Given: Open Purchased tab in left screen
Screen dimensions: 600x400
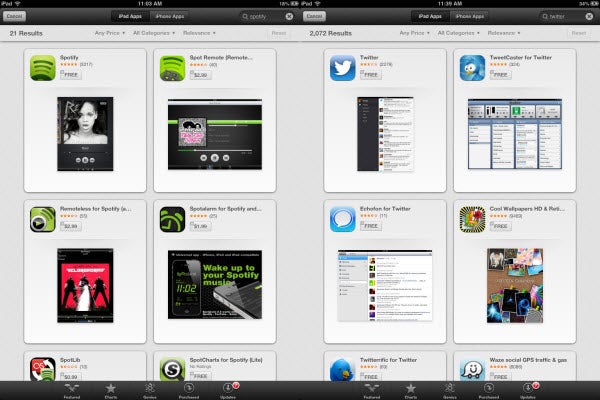Looking at the screenshot, I should pyautogui.click(x=189, y=391).
